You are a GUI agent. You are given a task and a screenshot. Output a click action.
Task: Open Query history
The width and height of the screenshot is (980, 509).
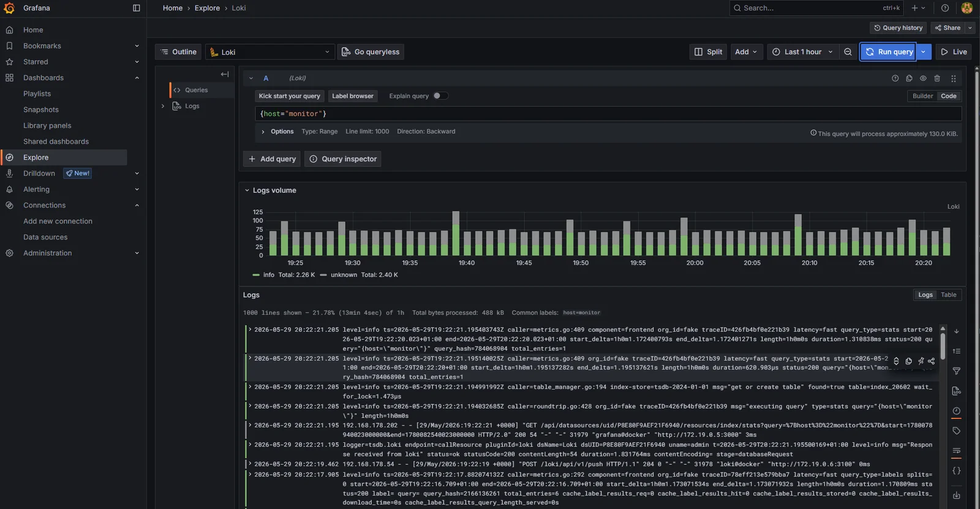(898, 28)
